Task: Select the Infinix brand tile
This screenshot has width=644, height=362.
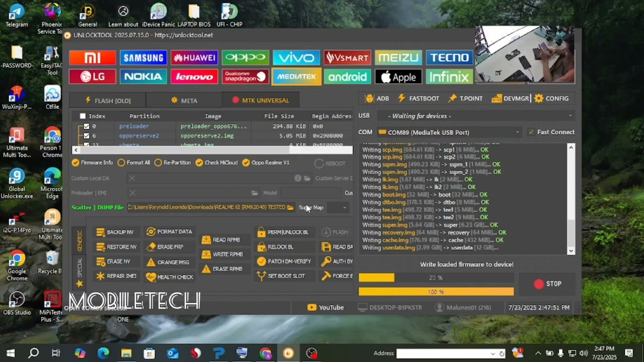Action: tap(449, 76)
